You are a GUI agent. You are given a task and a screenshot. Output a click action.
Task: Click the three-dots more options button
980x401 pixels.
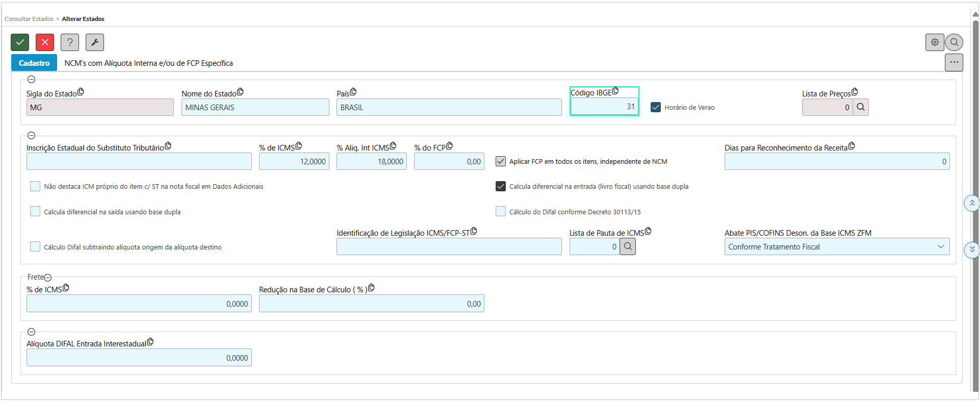click(x=953, y=62)
